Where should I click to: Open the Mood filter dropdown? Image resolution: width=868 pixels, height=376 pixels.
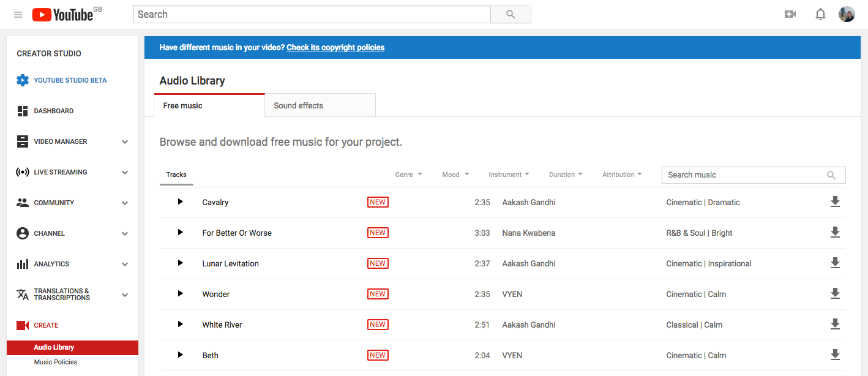[x=455, y=175]
